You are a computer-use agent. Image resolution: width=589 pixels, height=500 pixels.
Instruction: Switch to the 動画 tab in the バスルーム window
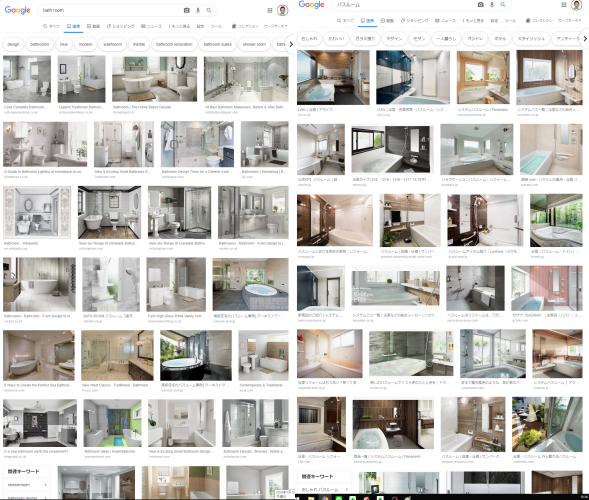coord(387,20)
